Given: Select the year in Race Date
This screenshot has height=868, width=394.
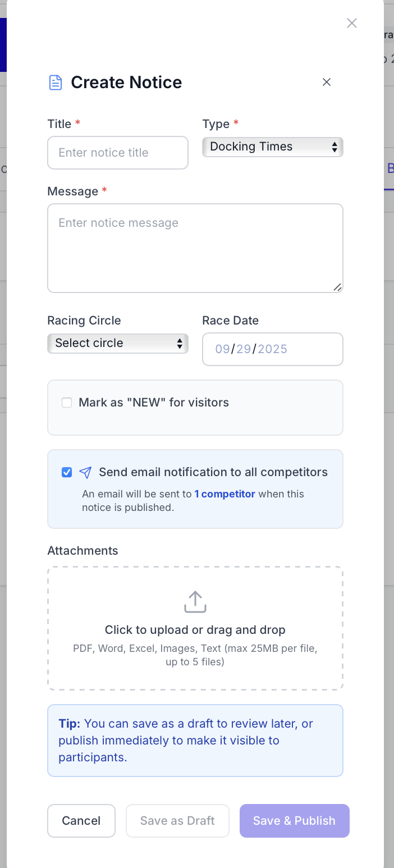Looking at the screenshot, I should pos(272,349).
